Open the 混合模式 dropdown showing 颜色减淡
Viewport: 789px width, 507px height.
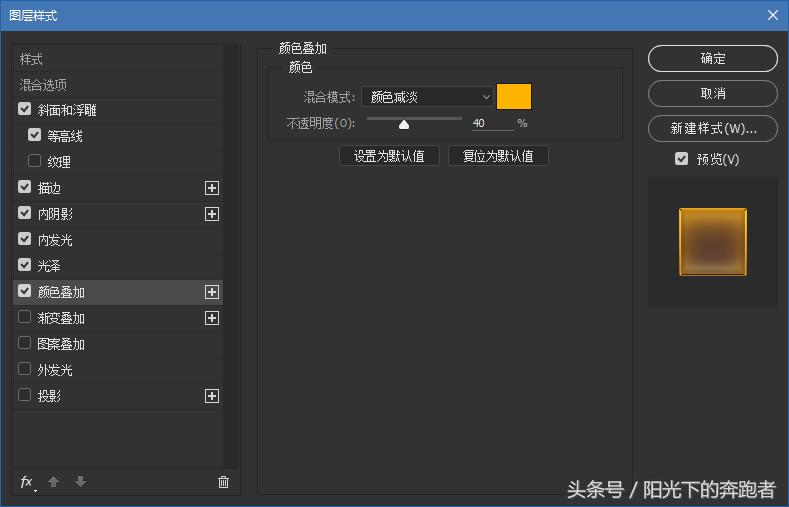pyautogui.click(x=427, y=97)
